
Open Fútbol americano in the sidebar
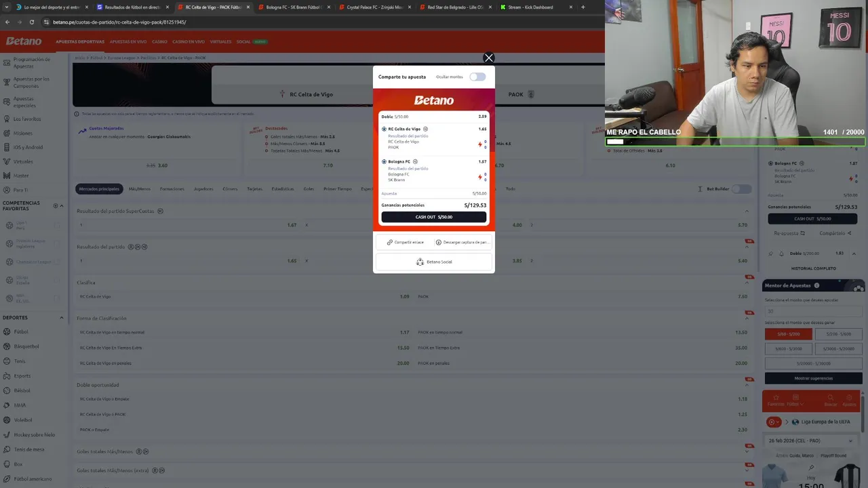[33, 479]
